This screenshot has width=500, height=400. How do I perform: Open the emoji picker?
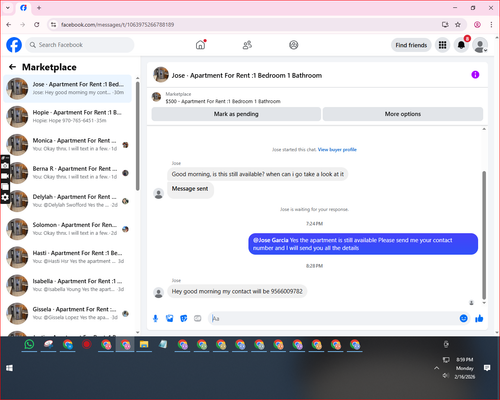click(x=464, y=318)
